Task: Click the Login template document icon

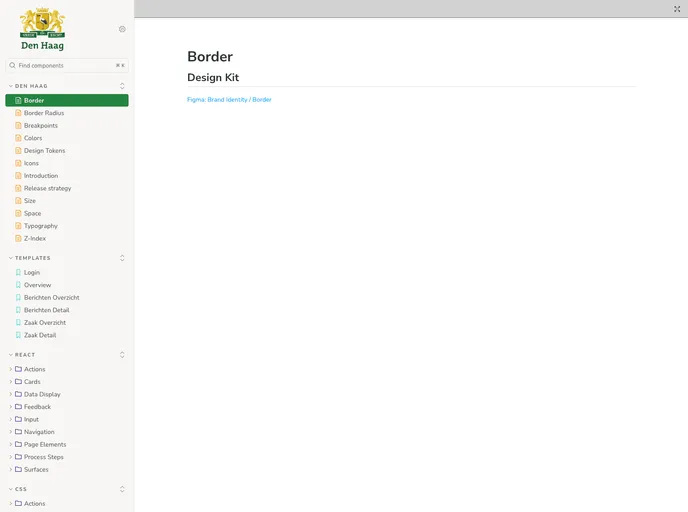Action: point(18,273)
